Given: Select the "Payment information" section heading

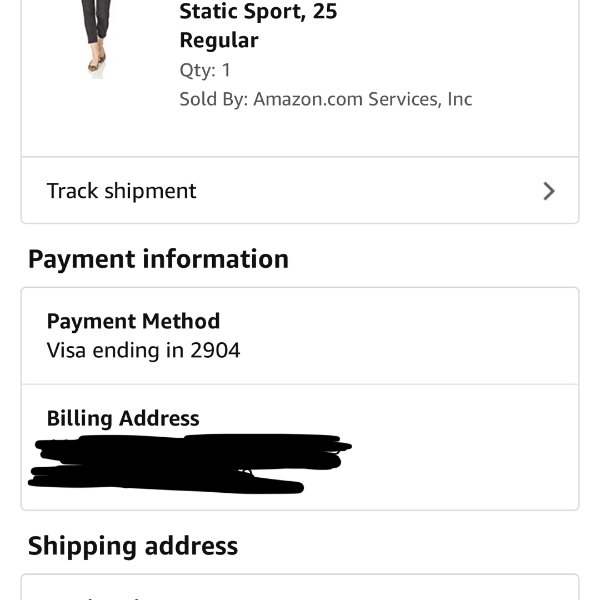Looking at the screenshot, I should click(158, 259).
